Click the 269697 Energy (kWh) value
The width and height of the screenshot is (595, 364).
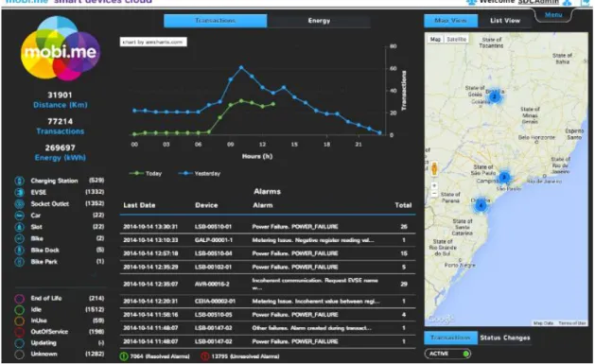tap(60, 147)
